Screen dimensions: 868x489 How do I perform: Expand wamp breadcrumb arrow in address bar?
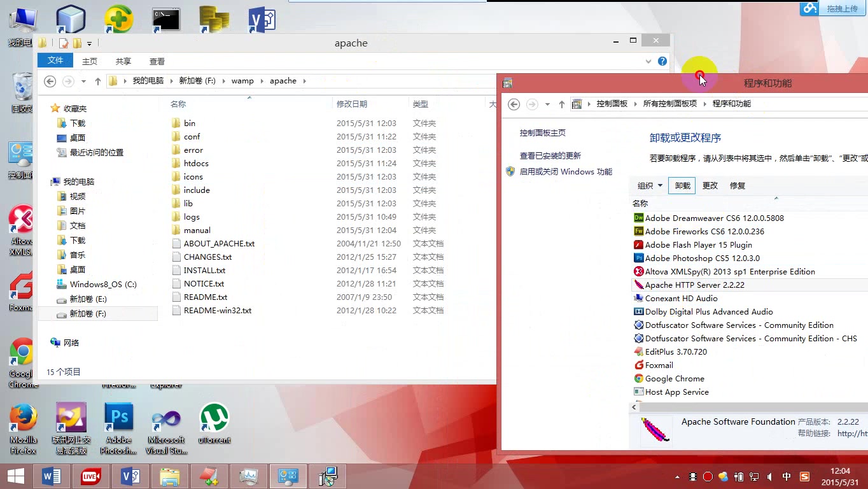click(261, 81)
